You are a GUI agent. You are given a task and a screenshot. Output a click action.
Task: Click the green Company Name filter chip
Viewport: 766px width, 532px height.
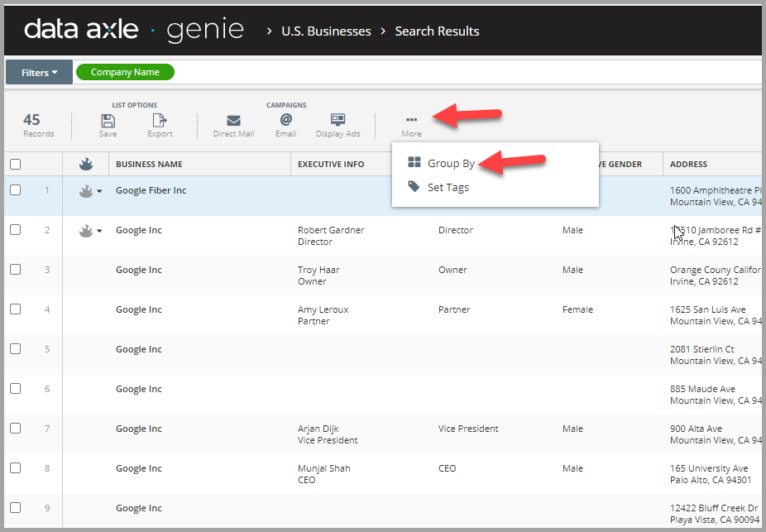point(125,72)
